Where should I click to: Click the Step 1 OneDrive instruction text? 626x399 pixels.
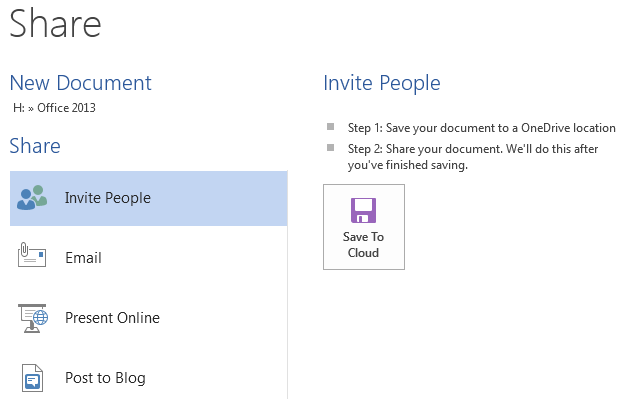click(481, 128)
